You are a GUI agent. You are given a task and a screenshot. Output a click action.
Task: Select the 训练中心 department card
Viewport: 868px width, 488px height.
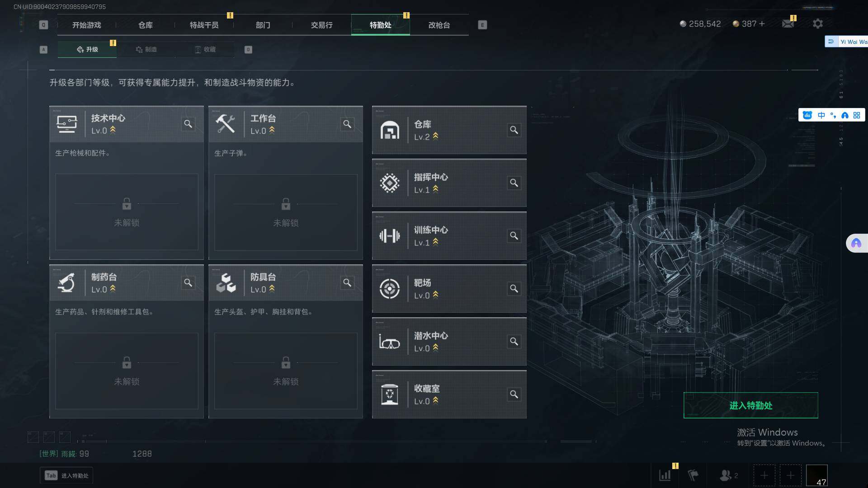coord(449,236)
